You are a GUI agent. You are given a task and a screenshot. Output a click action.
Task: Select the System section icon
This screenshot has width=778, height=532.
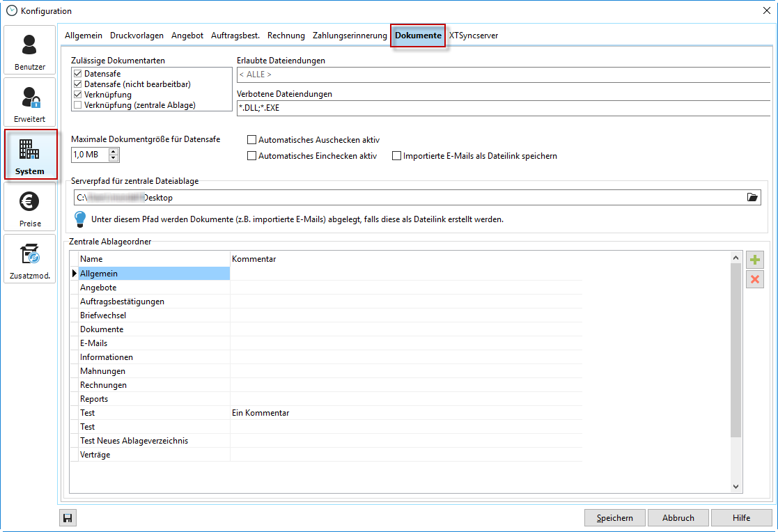[30, 154]
